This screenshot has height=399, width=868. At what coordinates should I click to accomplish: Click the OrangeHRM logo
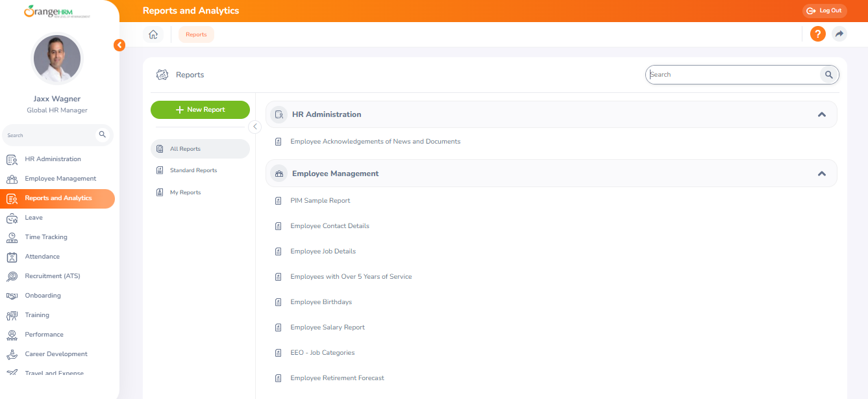pos(57,11)
